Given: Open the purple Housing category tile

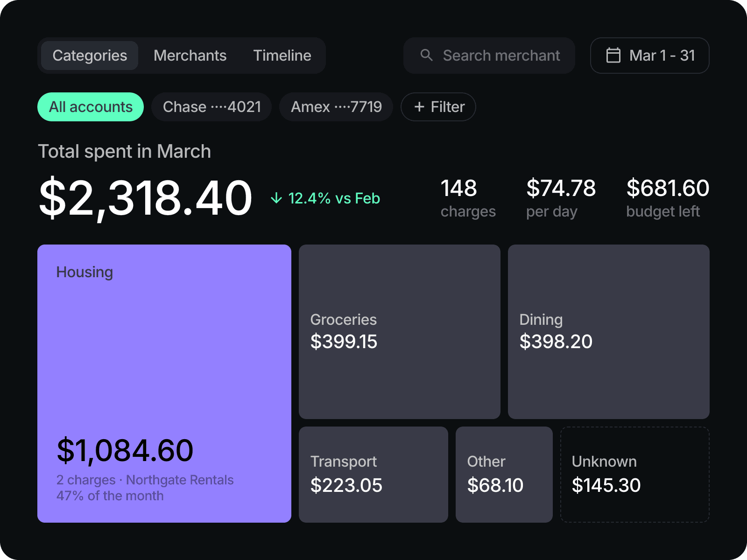Looking at the screenshot, I should (x=164, y=384).
